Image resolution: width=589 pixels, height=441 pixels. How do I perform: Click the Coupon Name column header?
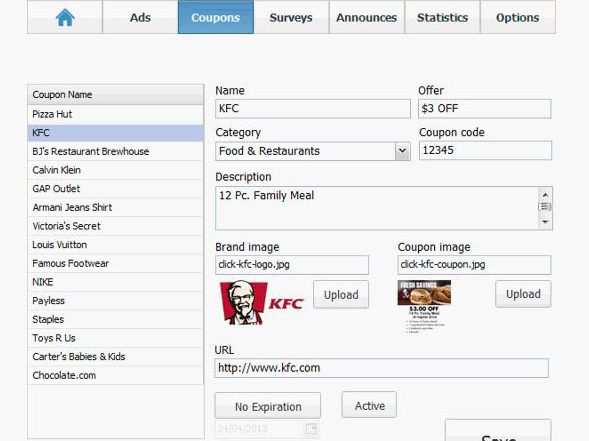coord(115,95)
